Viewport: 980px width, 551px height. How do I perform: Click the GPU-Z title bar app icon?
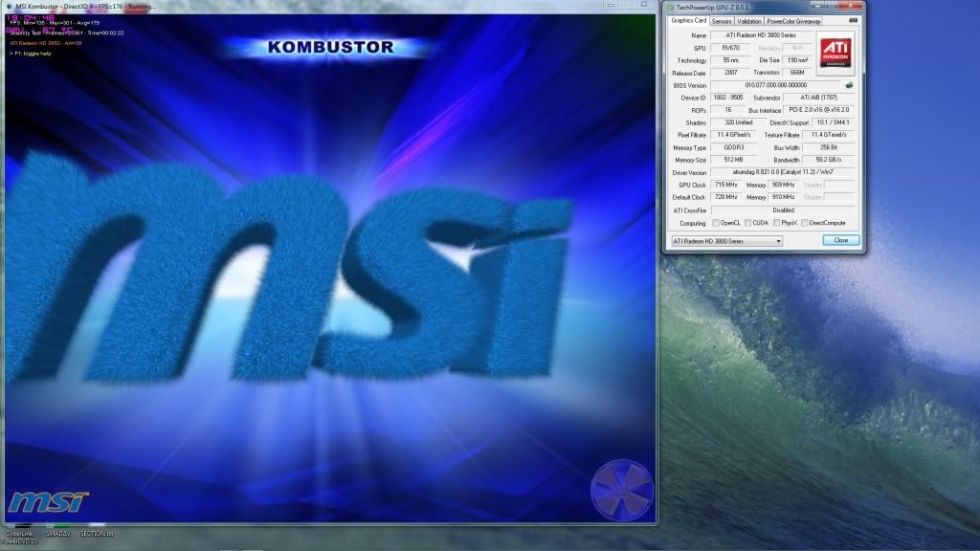[671, 7]
